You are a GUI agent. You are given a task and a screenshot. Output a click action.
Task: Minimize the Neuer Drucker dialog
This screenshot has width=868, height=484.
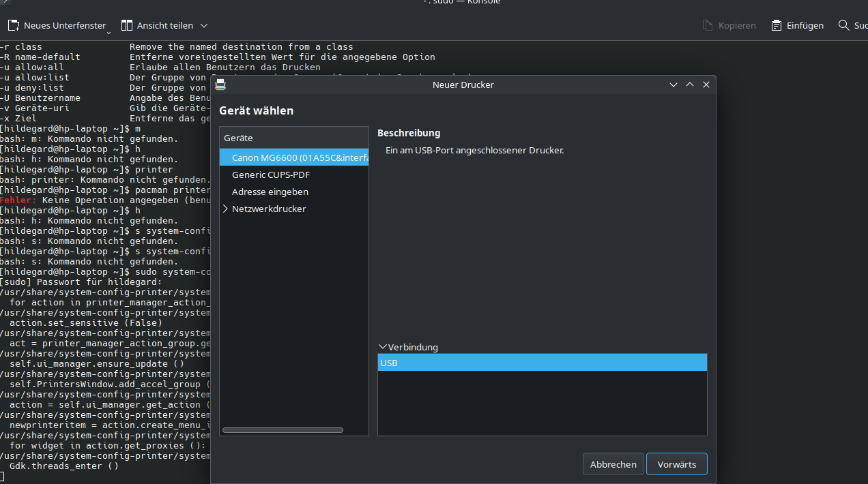674,85
